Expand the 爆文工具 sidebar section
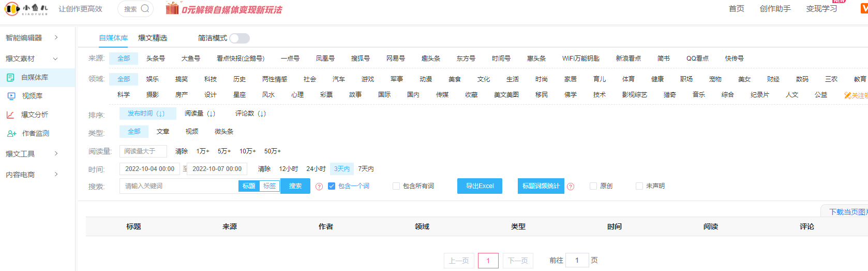 point(56,154)
